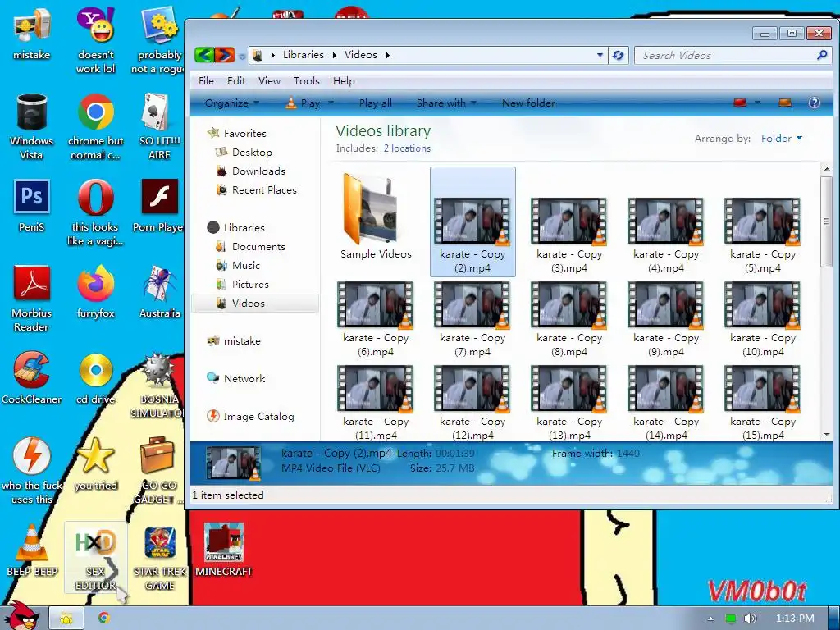Launch the 'furryfox' Firefox icon
840x630 pixels.
pyautogui.click(x=95, y=292)
